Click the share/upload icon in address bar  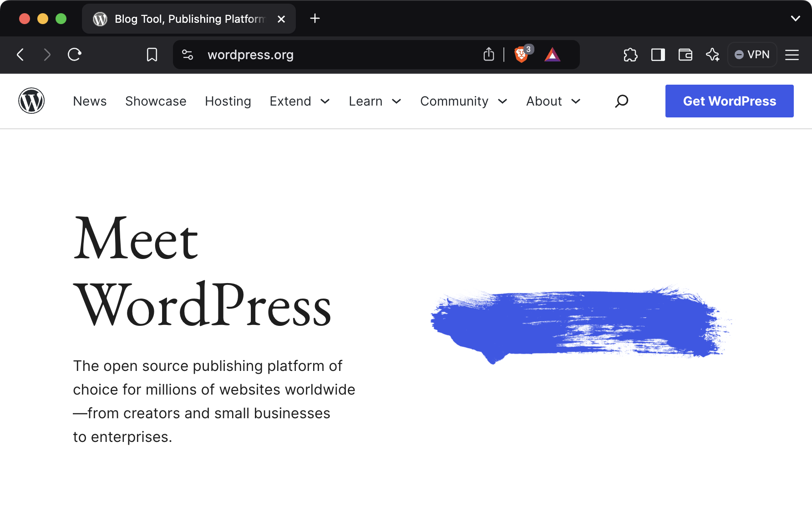(x=488, y=54)
